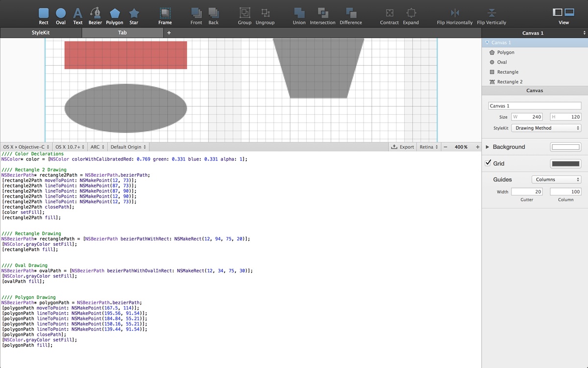The height and width of the screenshot is (368, 588).
Task: Click the Polygon Drawing comment line
Action: [x=28, y=297]
